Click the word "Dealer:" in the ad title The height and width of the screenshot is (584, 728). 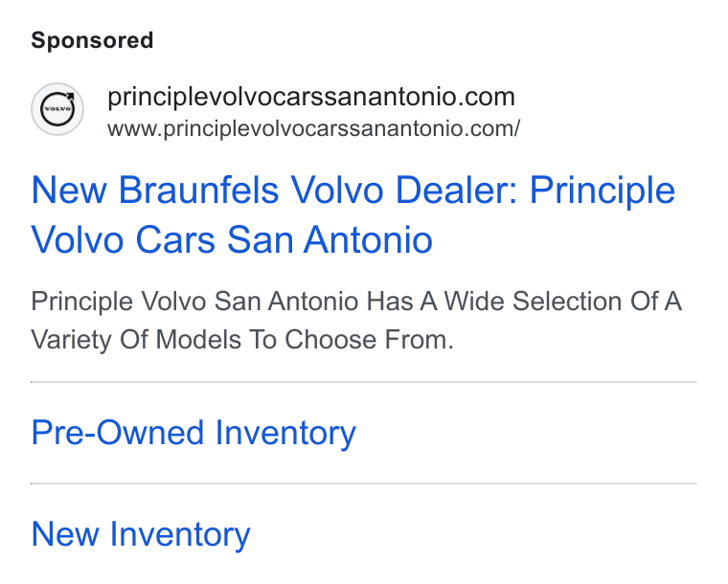pos(456,190)
